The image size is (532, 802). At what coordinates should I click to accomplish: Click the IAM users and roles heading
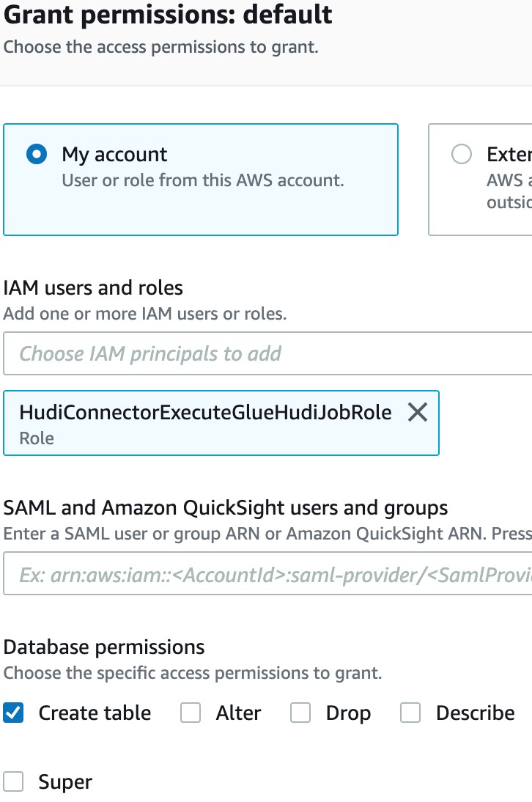[x=93, y=287]
